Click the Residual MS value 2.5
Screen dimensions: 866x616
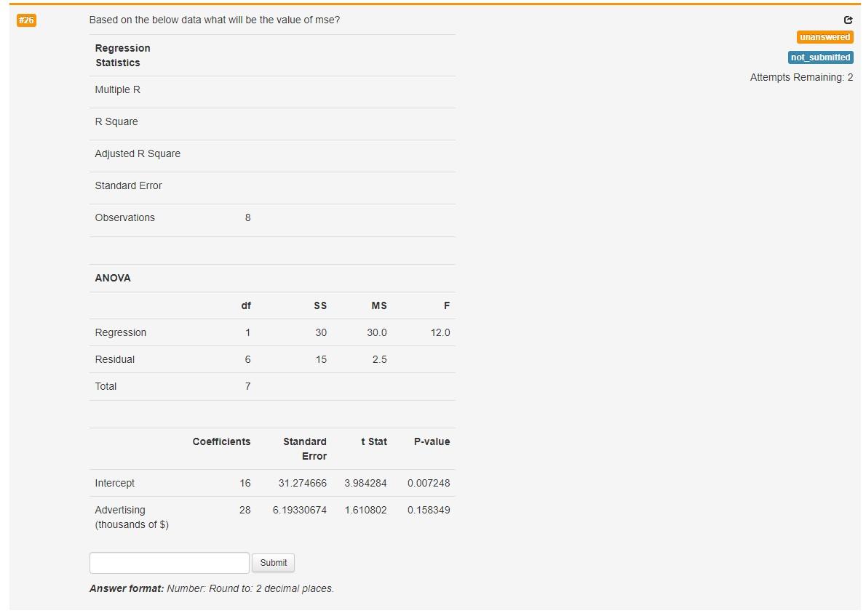click(x=379, y=359)
